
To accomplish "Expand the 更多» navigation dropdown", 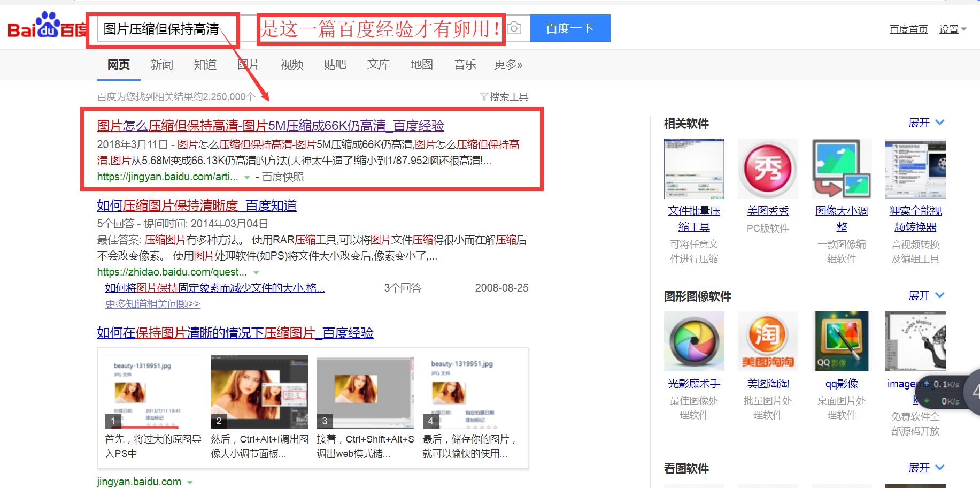I will tap(507, 64).
